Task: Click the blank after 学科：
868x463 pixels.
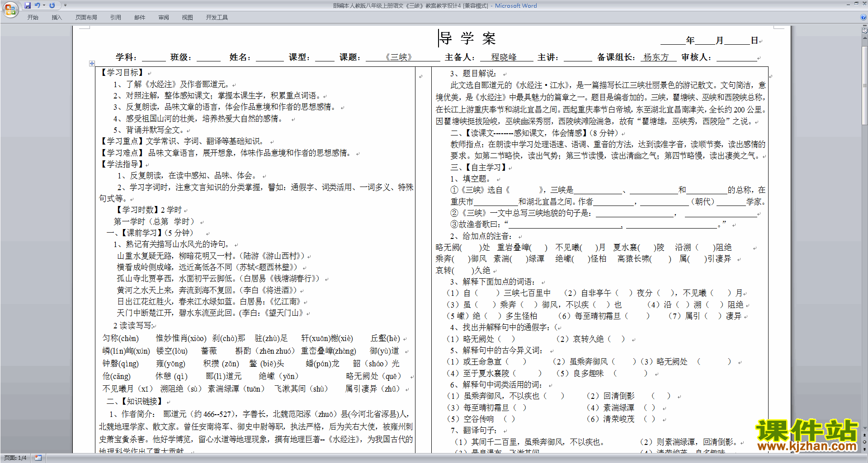Action: point(154,58)
